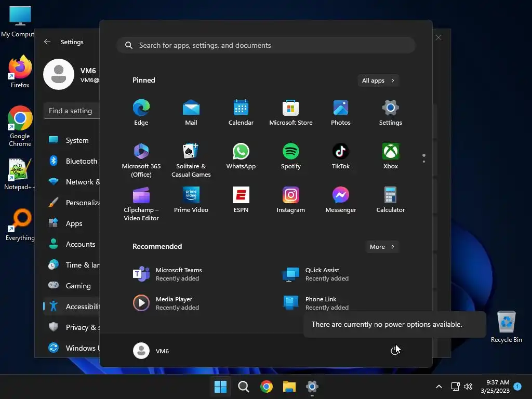The image size is (532, 399).
Task: Select Everything desktop shortcut
Action: (20, 224)
